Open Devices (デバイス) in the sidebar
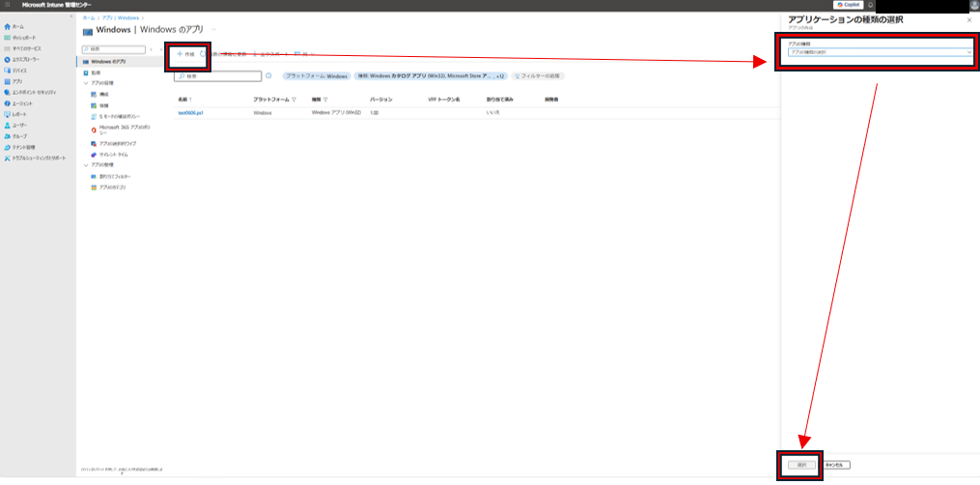 click(17, 70)
